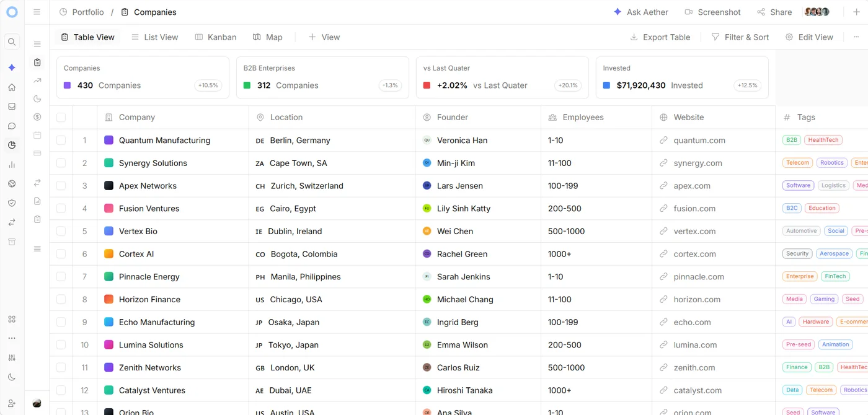Click the Export Table button
Screen dimensions: 868x415
click(660, 37)
